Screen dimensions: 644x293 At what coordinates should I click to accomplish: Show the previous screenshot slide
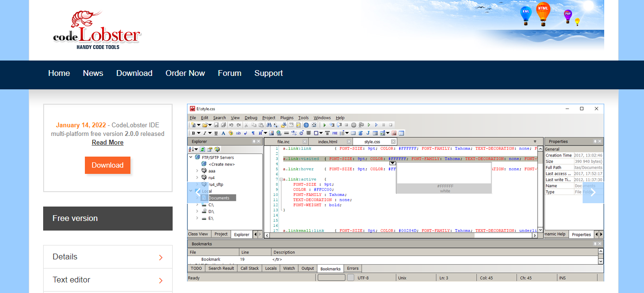tap(198, 192)
